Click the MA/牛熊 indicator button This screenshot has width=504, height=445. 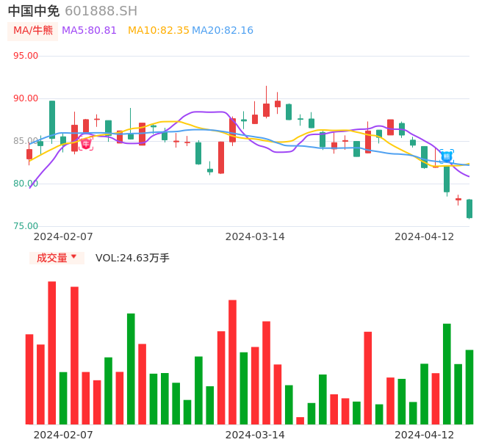tap(32, 31)
